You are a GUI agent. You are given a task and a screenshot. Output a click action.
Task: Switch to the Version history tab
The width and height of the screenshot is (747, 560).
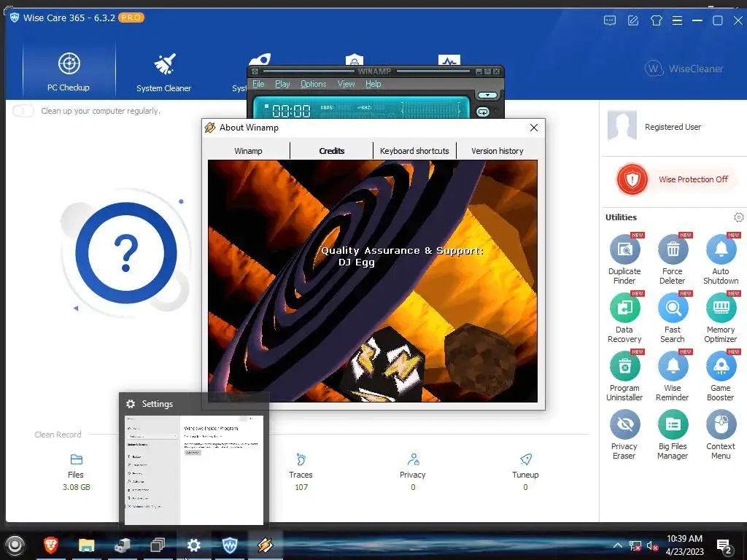[498, 151]
